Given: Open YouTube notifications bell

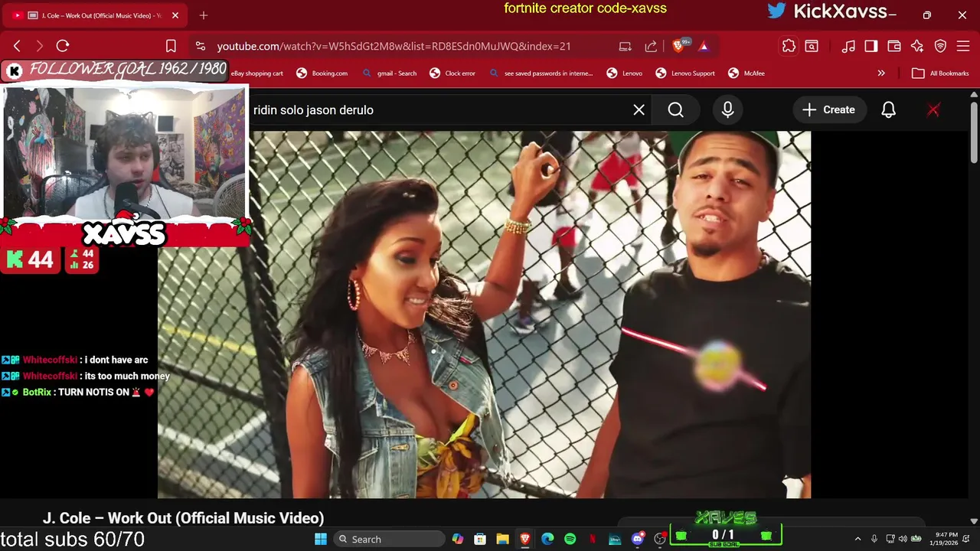Looking at the screenshot, I should pos(888,110).
